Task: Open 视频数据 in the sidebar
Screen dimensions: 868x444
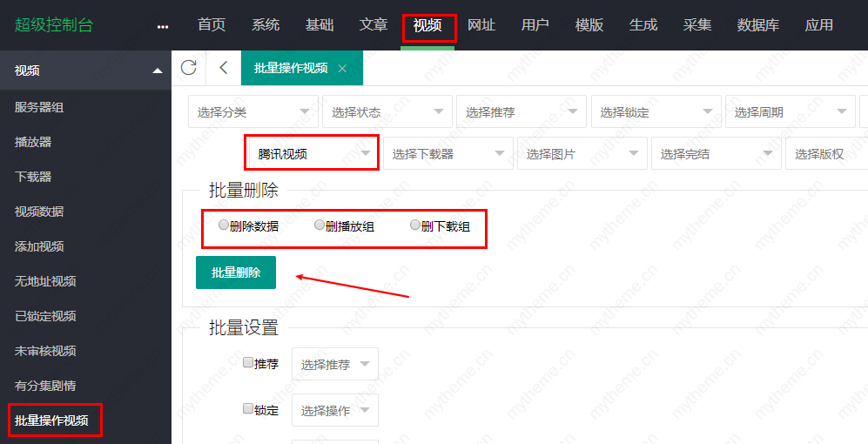Action: [39, 212]
